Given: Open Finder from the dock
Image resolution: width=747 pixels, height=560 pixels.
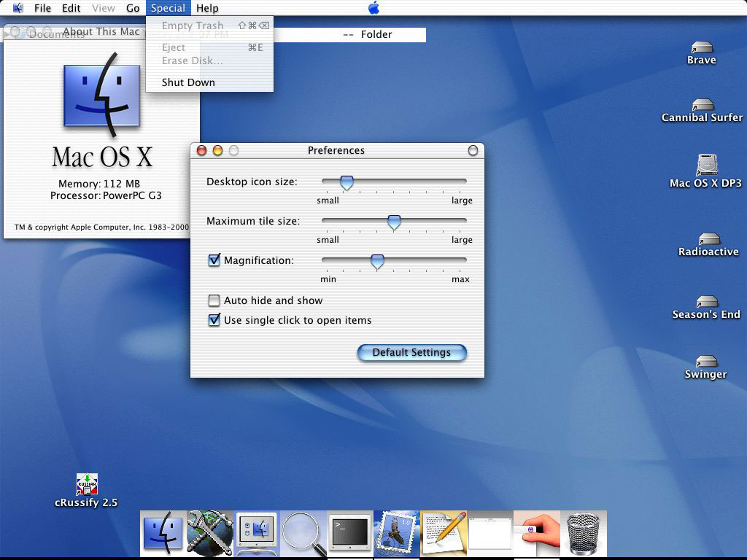Looking at the screenshot, I should pyautogui.click(x=163, y=533).
